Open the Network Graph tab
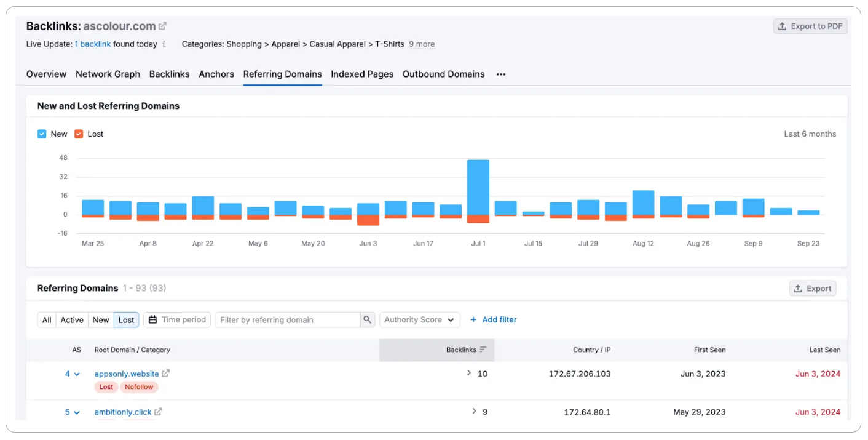868x440 pixels. [108, 74]
